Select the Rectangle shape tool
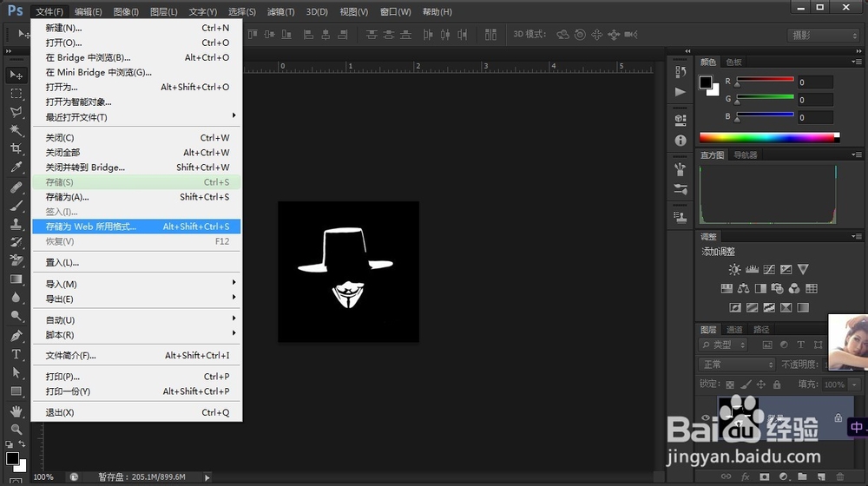Viewport: 868px width, 486px height. [16, 391]
